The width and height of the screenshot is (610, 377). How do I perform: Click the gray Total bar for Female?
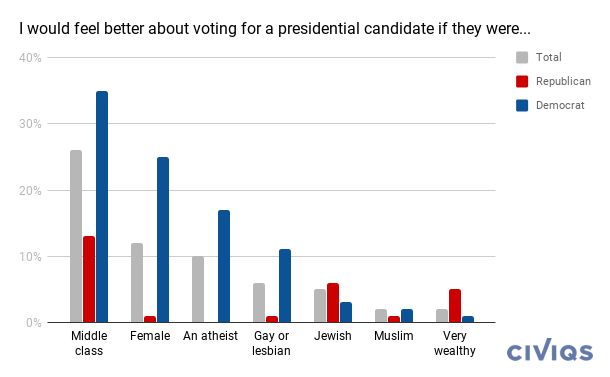click(137, 282)
